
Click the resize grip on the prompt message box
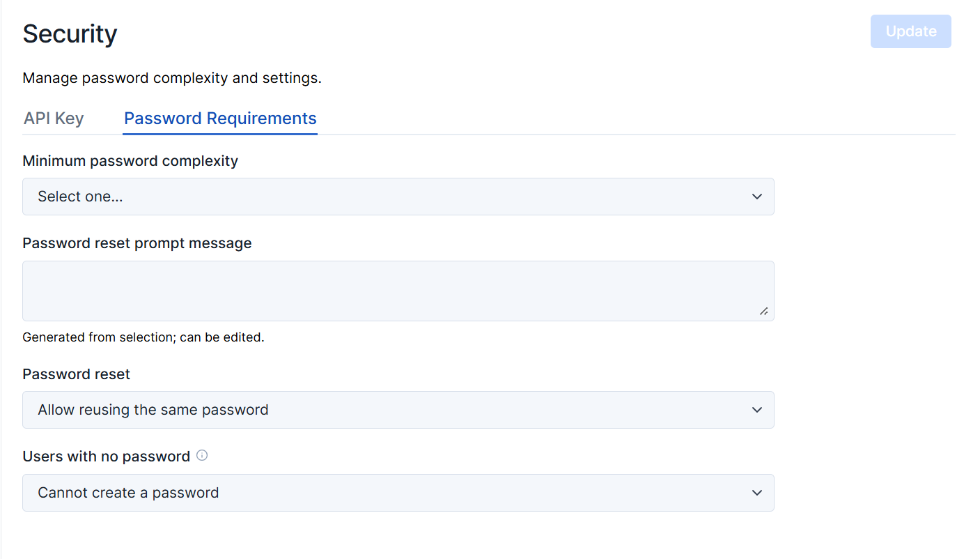coord(764,312)
